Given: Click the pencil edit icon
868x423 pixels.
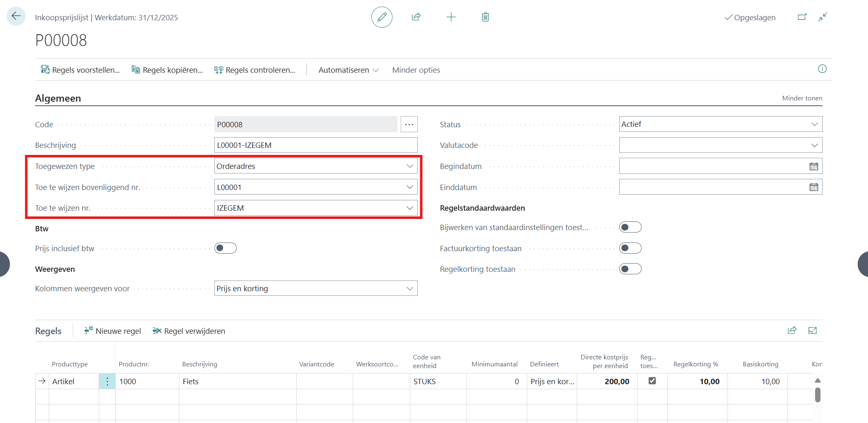Looking at the screenshot, I should click(x=382, y=17).
